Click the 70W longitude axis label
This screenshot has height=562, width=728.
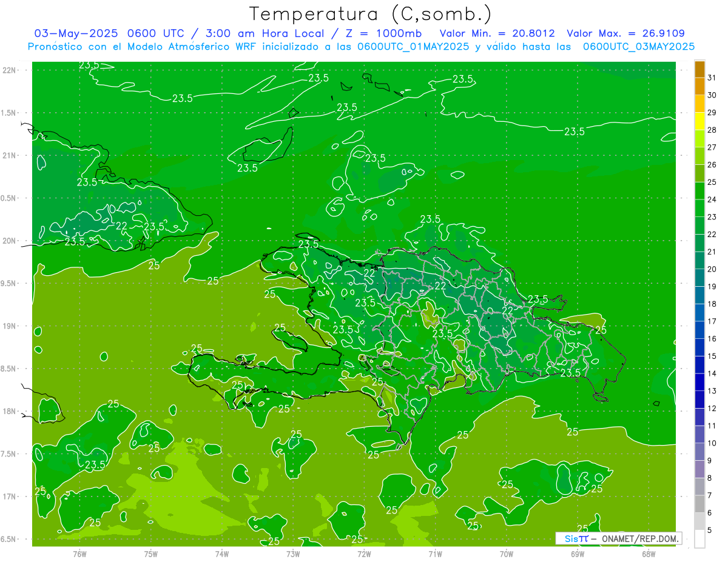coord(507,554)
